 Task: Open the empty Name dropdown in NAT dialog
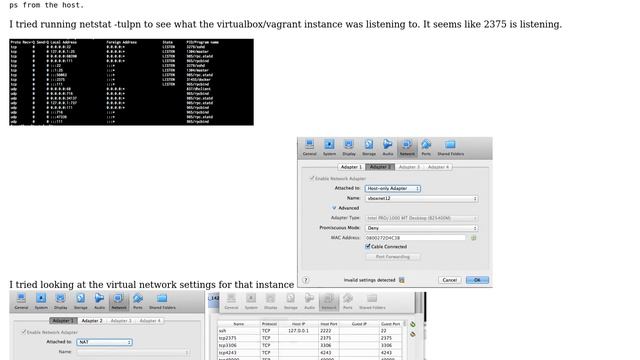(x=133, y=352)
